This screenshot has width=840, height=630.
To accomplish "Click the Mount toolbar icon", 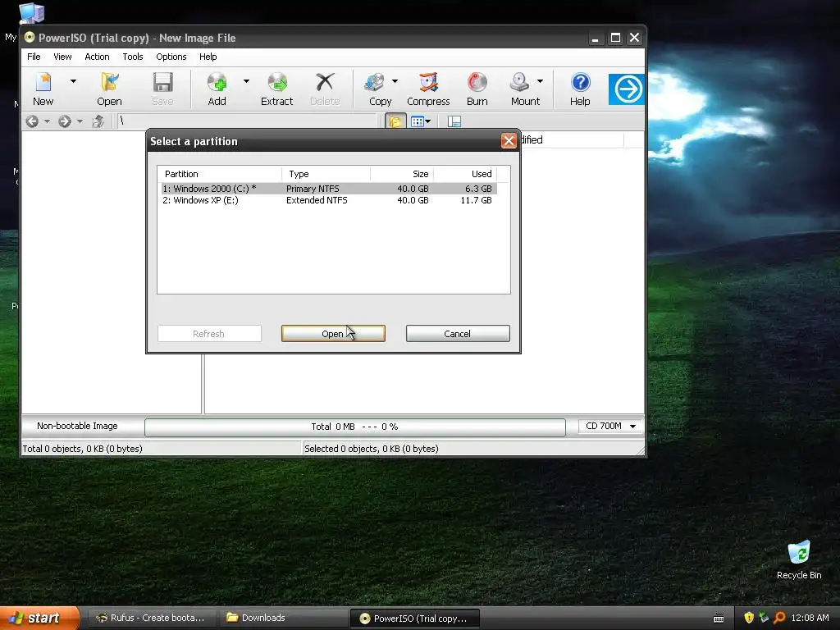I will [525, 89].
